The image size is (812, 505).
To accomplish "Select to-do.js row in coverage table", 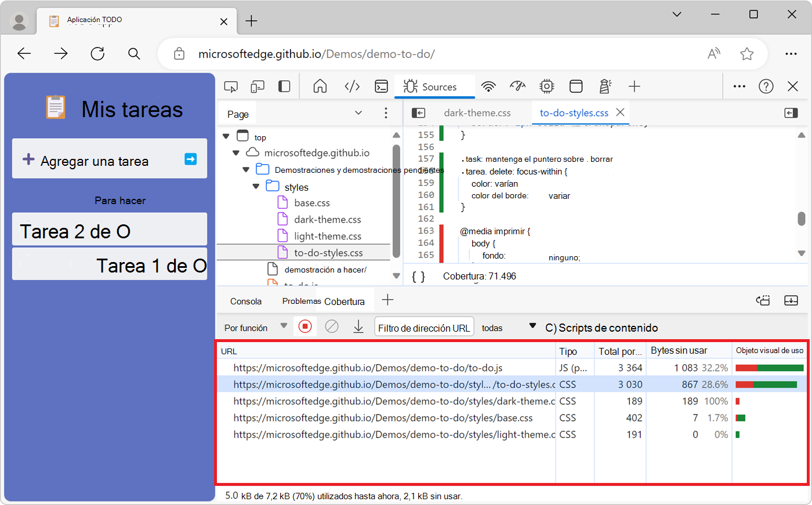I will (368, 368).
